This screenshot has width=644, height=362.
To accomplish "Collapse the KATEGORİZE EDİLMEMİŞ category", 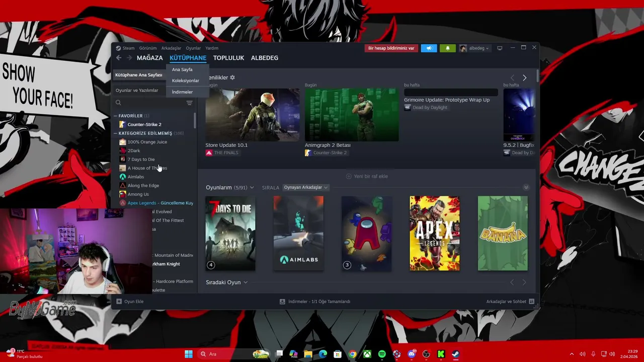I will tap(115, 133).
